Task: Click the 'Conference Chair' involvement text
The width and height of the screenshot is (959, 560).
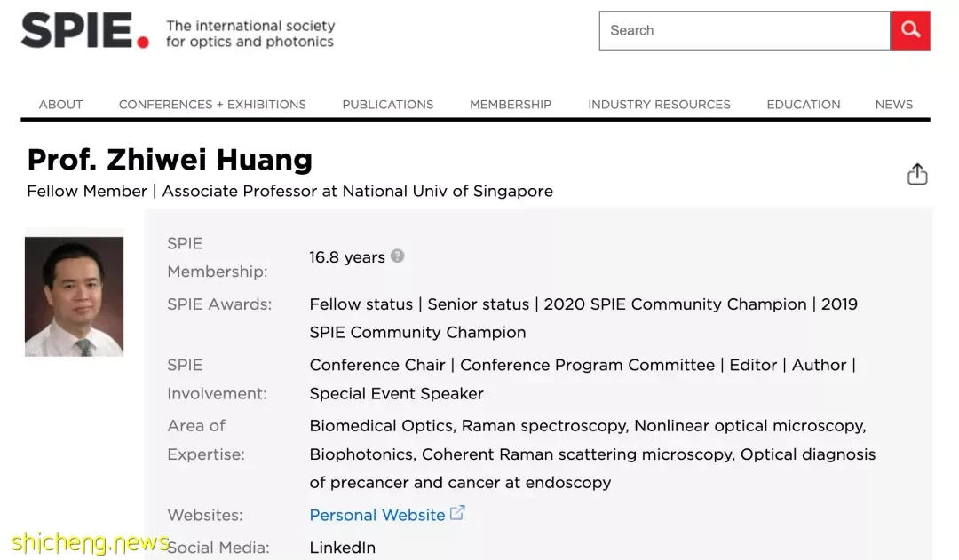Action: [x=377, y=365]
